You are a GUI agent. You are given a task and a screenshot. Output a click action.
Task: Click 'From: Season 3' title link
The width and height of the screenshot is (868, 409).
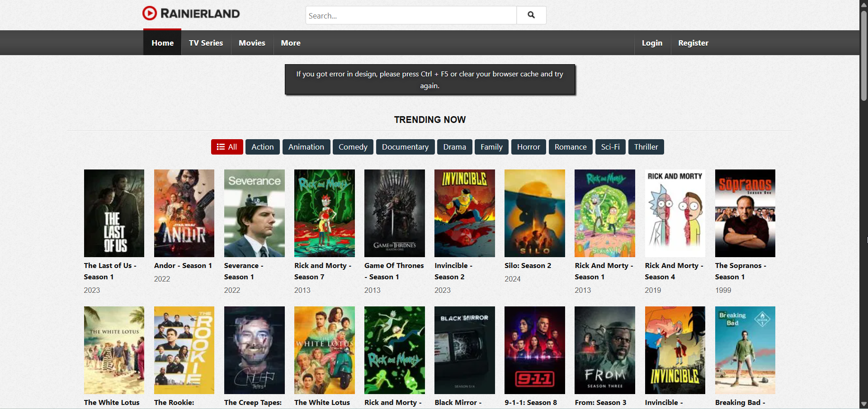(x=601, y=403)
